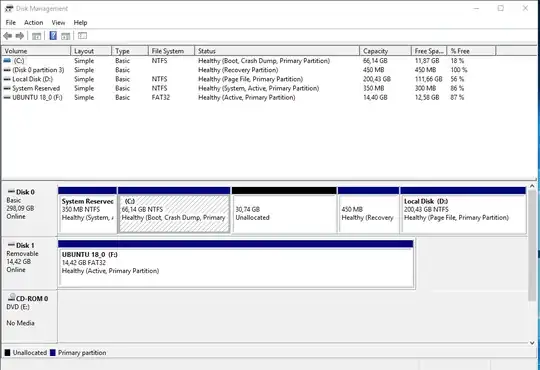
Task: Click the Disk Management title bar icon
Action: (x=9, y=8)
